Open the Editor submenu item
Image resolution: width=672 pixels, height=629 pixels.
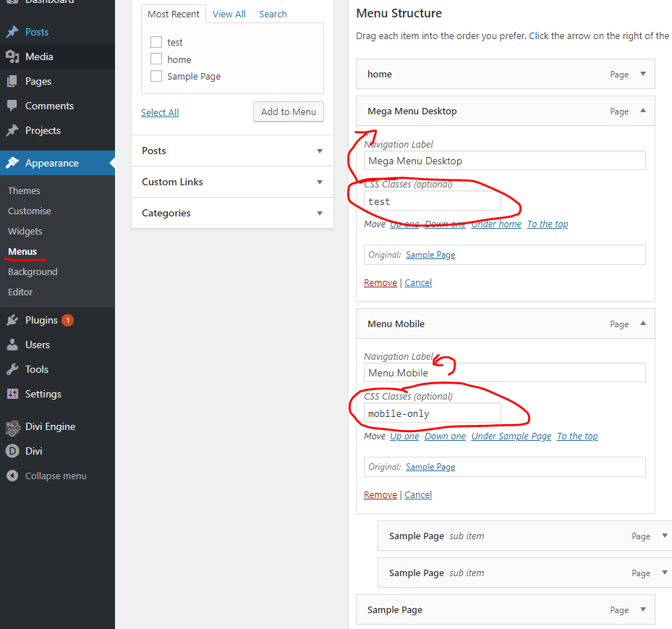pos(20,292)
